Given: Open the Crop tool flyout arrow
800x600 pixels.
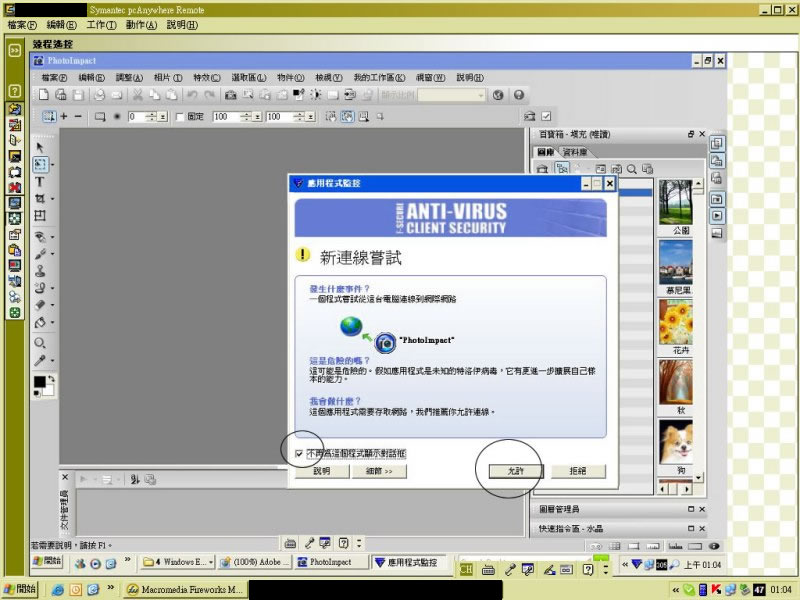Looking at the screenshot, I should (x=52, y=198).
